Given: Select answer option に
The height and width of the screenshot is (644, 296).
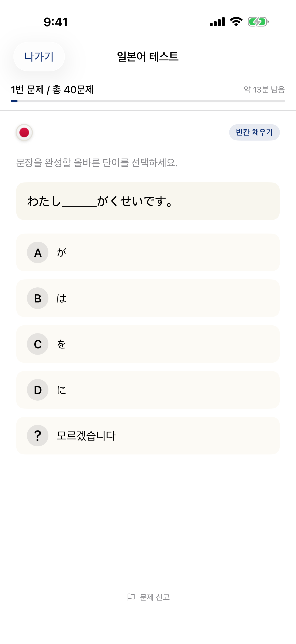Looking at the screenshot, I should click(x=148, y=390).
